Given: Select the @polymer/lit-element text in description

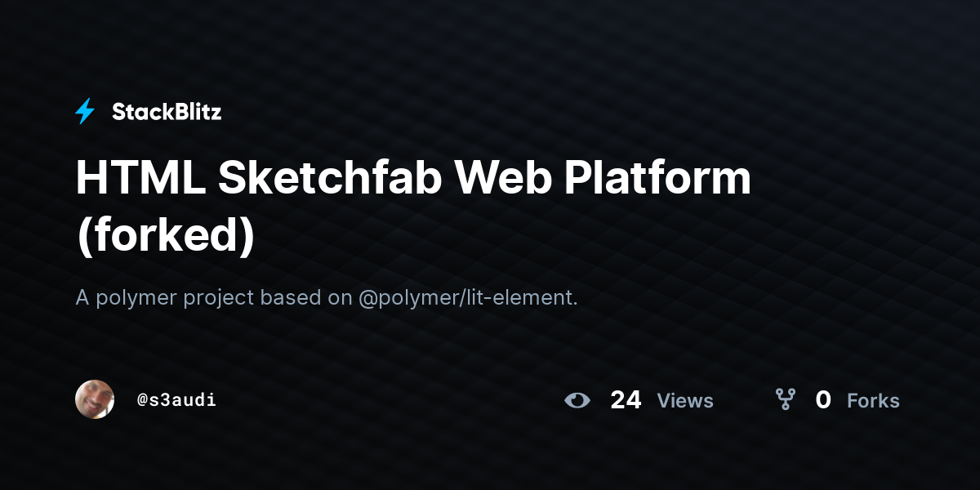Looking at the screenshot, I should coord(468,298).
